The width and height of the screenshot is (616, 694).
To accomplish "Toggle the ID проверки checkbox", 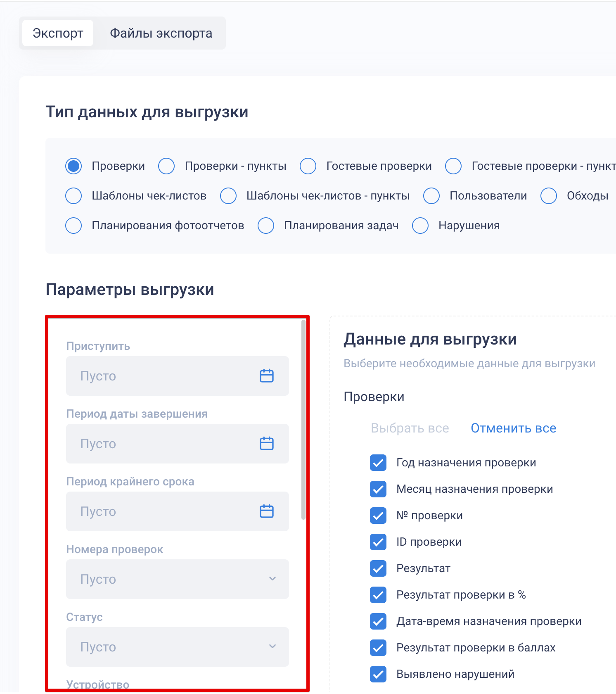I will [x=378, y=542].
